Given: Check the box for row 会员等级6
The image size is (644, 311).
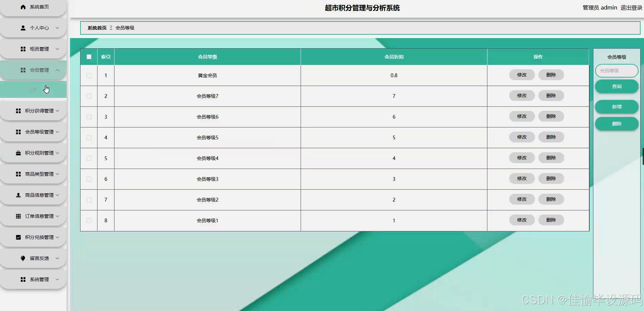Looking at the screenshot, I should [89, 117].
